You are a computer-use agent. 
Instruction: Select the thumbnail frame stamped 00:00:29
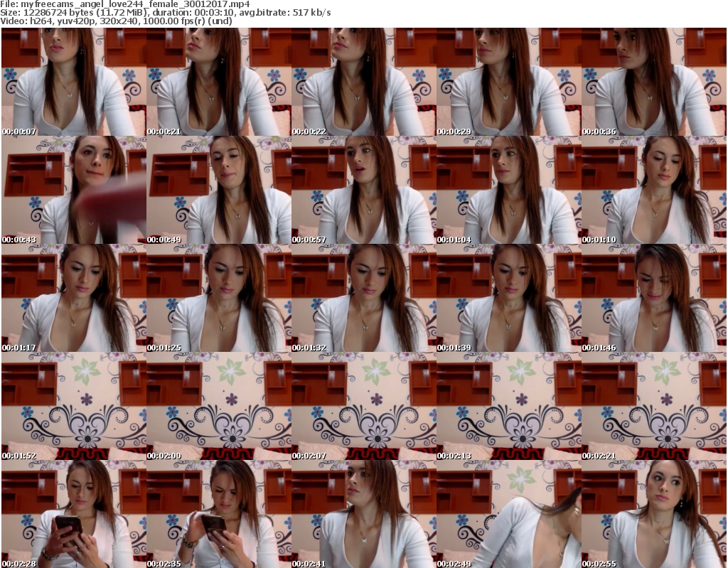pyautogui.click(x=508, y=82)
